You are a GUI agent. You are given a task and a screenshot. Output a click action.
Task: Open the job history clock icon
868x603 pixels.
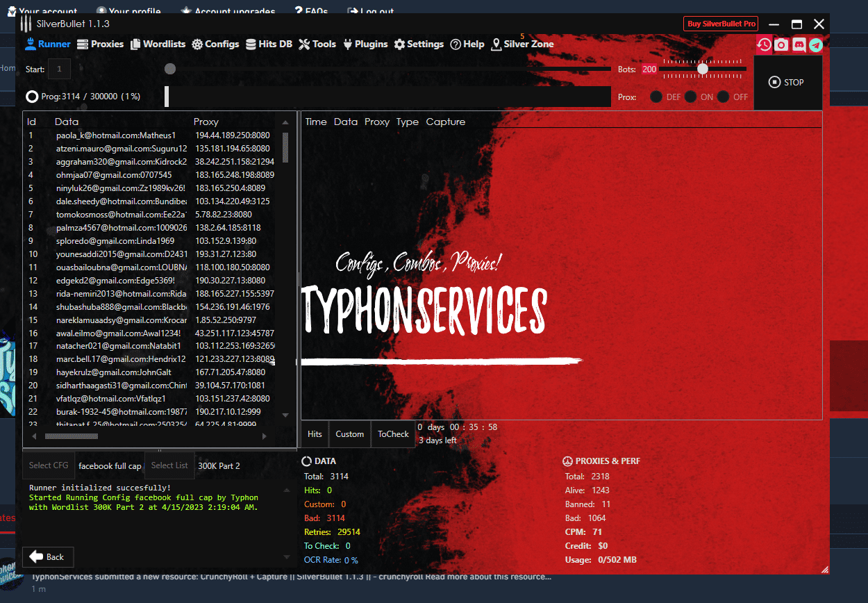(x=764, y=44)
